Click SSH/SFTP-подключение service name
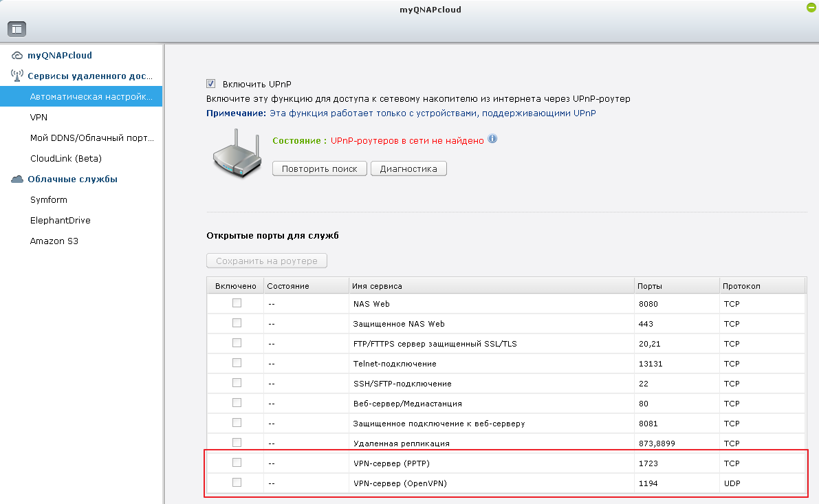This screenshot has width=819, height=504. [402, 384]
